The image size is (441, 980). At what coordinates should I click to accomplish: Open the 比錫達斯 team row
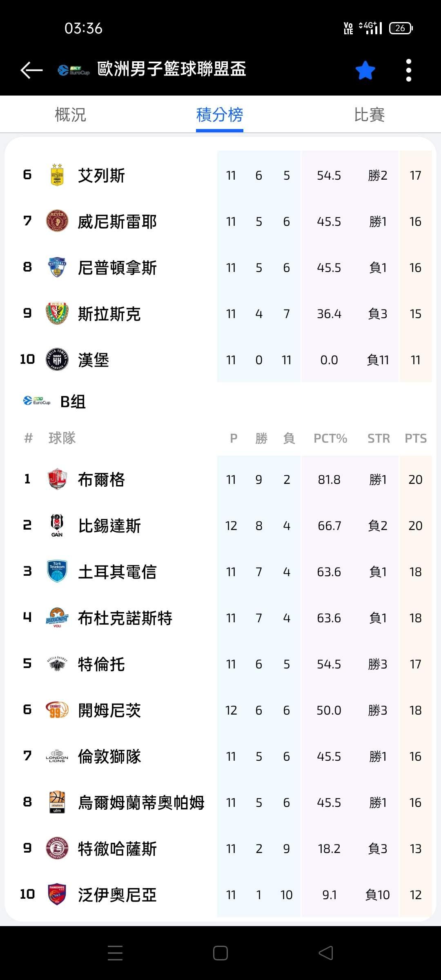tap(109, 526)
